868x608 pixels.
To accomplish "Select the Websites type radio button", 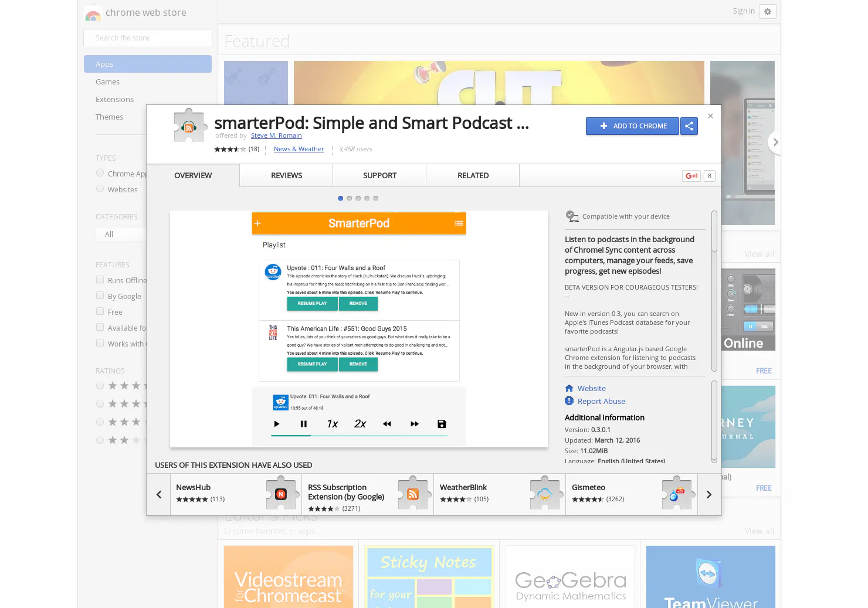I will [x=100, y=189].
